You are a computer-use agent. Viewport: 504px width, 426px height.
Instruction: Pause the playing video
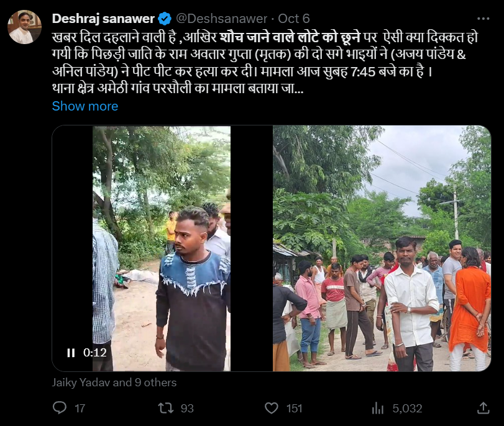click(x=71, y=353)
